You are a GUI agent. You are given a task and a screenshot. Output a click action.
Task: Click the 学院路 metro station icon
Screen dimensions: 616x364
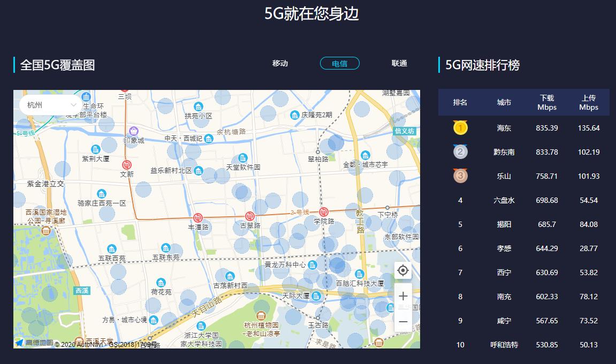pos(324,212)
